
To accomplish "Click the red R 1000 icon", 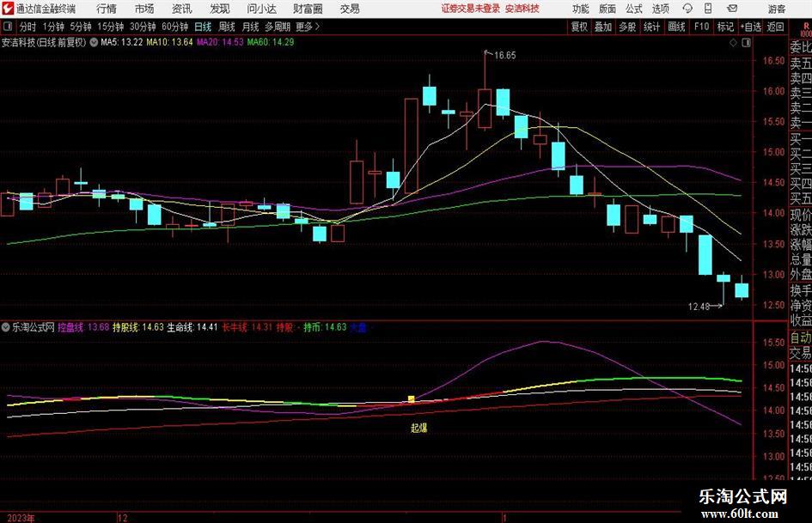I will tap(806, 29).
